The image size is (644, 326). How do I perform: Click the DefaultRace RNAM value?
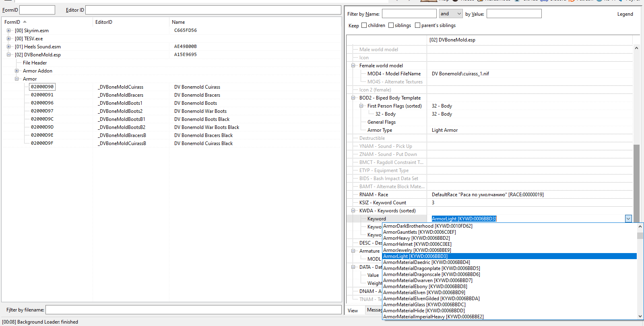click(x=487, y=195)
